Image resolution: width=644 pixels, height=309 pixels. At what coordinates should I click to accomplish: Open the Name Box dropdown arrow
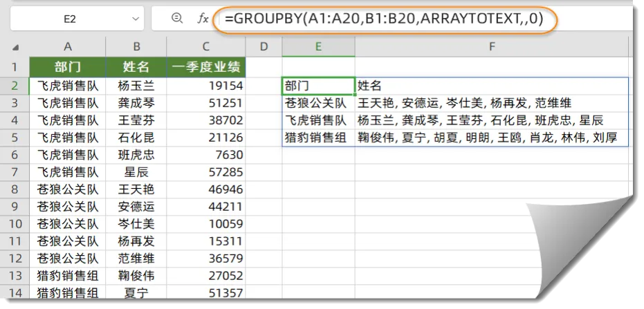[x=135, y=19]
